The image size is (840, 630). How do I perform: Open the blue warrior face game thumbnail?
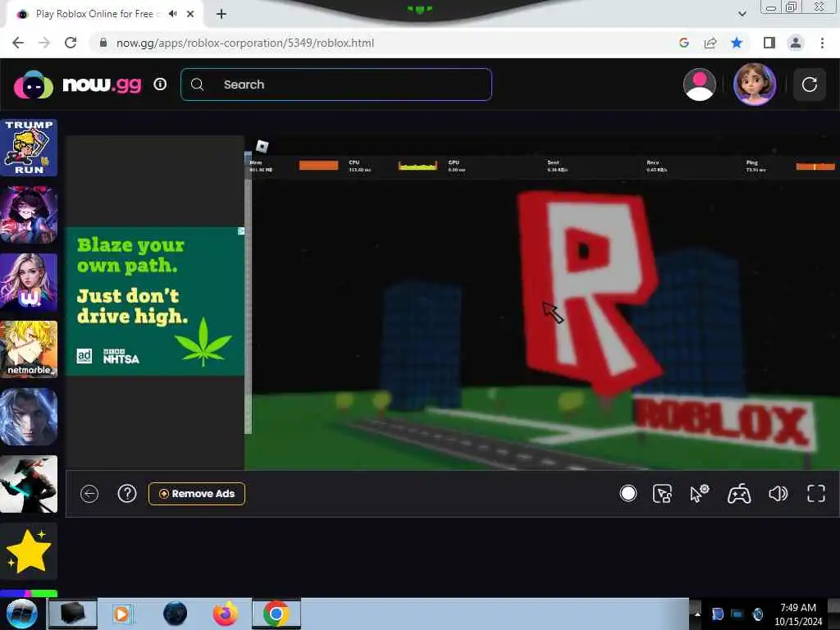pos(29,418)
